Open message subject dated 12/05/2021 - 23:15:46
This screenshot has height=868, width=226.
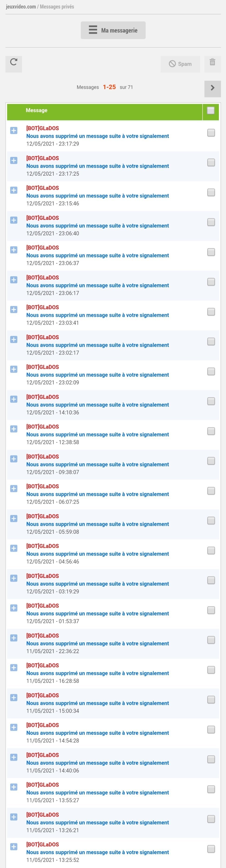pos(98,196)
